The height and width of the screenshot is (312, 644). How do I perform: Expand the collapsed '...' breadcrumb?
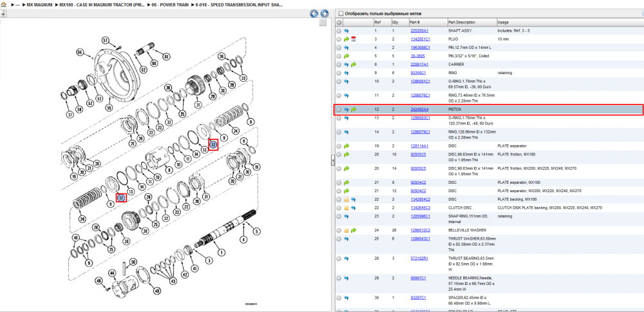17,5
